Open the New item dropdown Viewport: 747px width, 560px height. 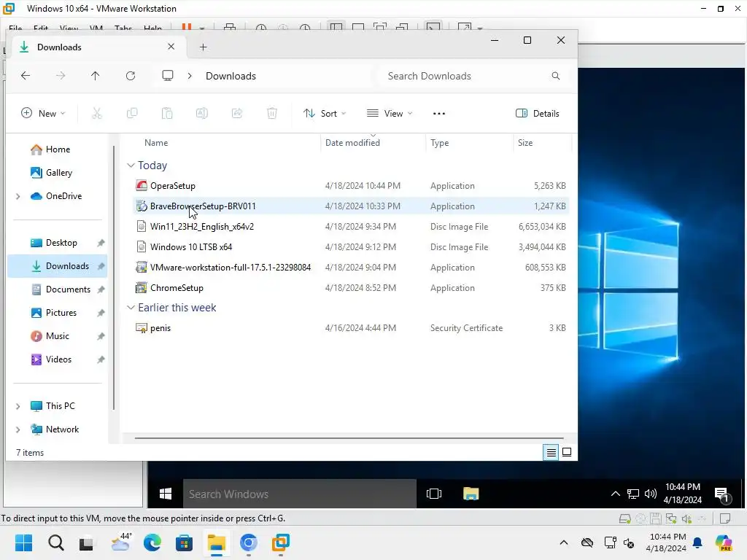[43, 113]
